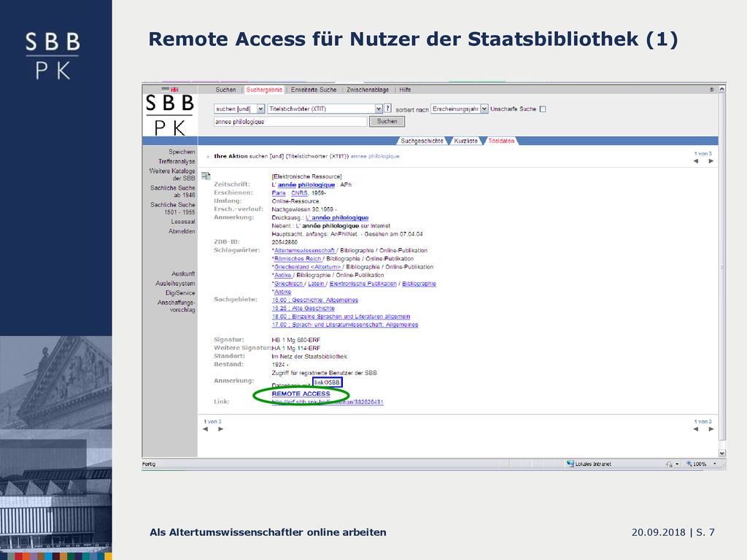Switch to the Suchgeschichte tab
Screen dimensions: 747x560
coord(422,141)
